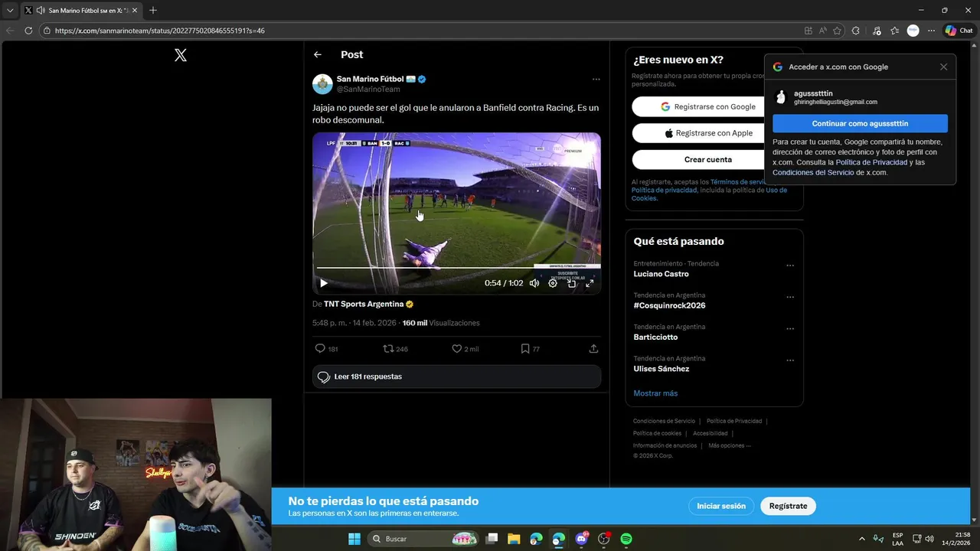Open the tweet's three-dot more menu
This screenshot has width=980, height=551.
pyautogui.click(x=596, y=79)
